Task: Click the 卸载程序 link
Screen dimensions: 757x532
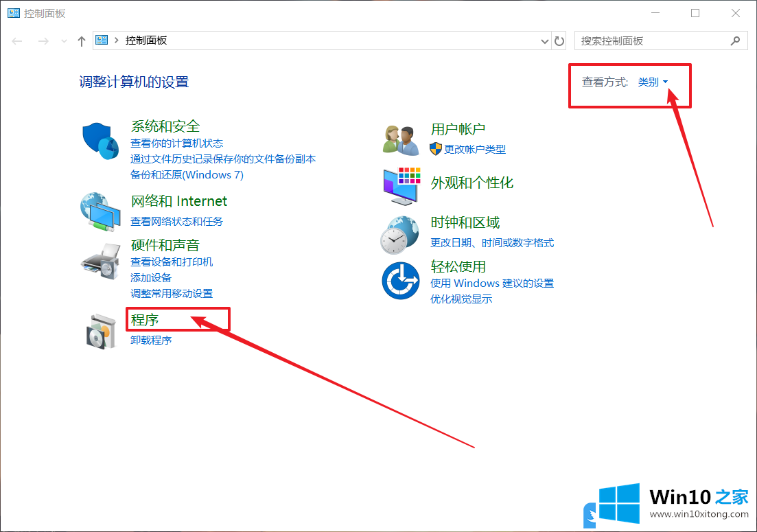Action: coord(151,340)
